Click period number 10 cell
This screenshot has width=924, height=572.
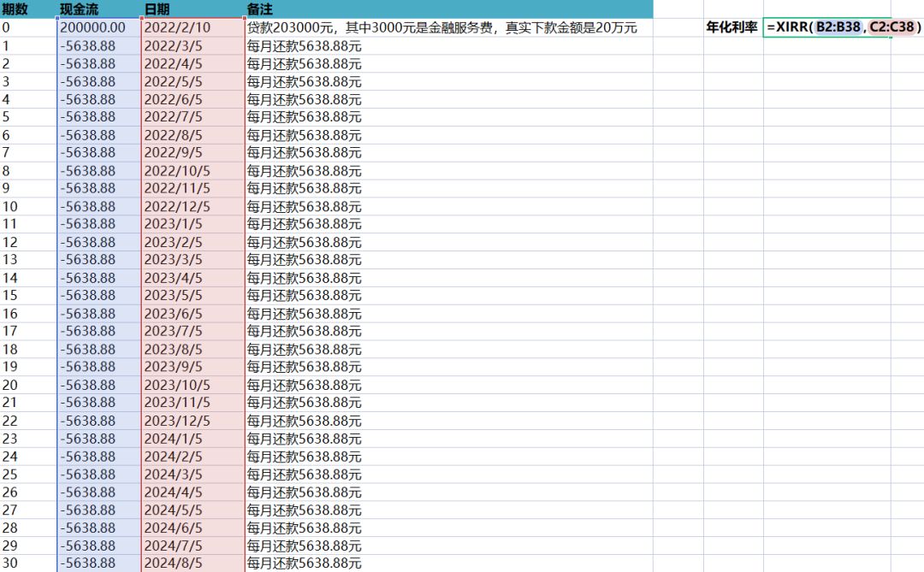(x=28, y=206)
